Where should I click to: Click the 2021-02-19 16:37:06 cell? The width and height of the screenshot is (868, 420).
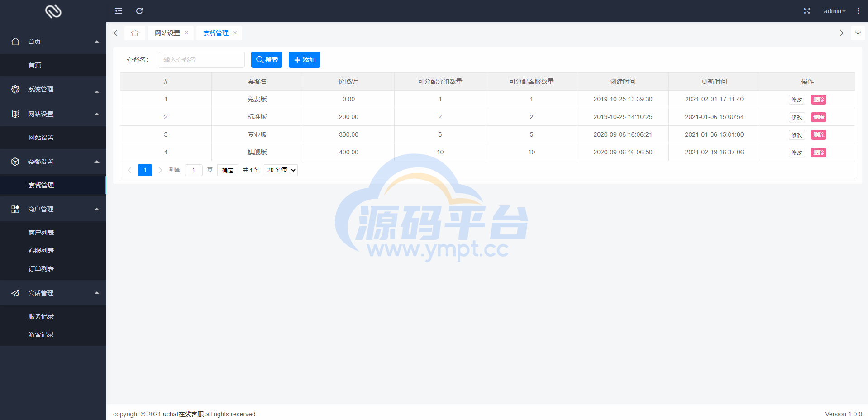point(714,152)
